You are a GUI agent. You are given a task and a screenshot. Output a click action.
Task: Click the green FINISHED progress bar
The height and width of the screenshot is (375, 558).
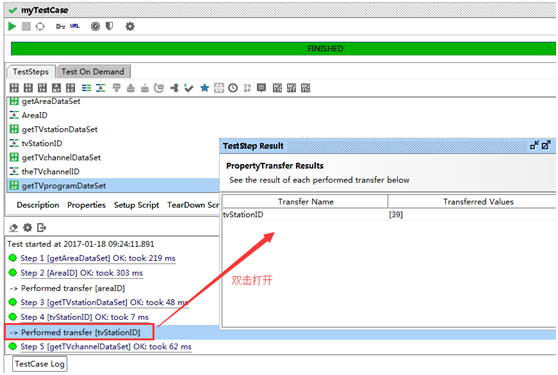[x=283, y=49]
